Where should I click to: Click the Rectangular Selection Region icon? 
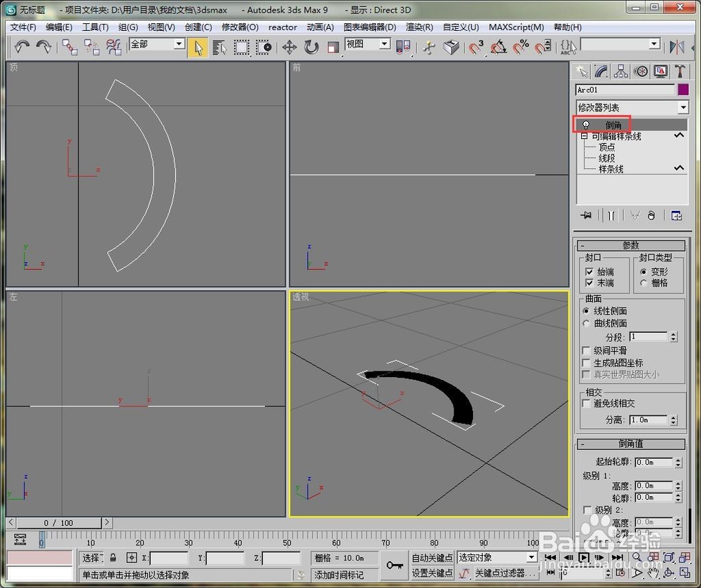241,48
